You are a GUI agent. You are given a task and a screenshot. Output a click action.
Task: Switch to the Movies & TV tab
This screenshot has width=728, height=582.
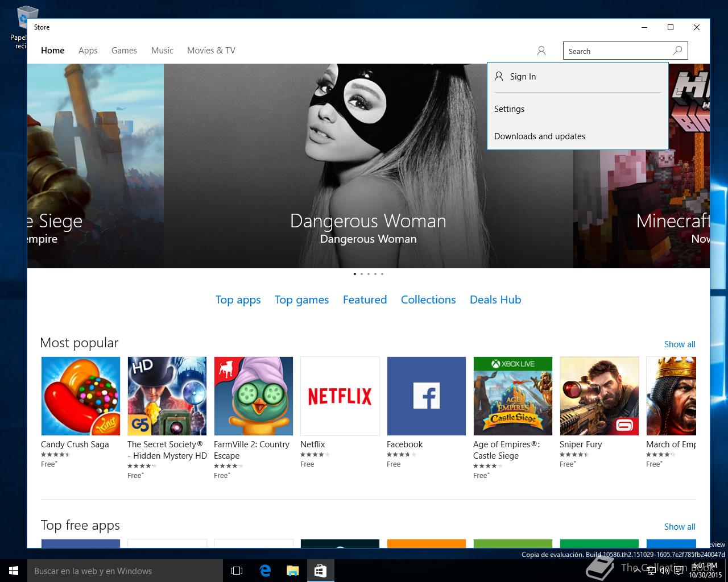211,51
